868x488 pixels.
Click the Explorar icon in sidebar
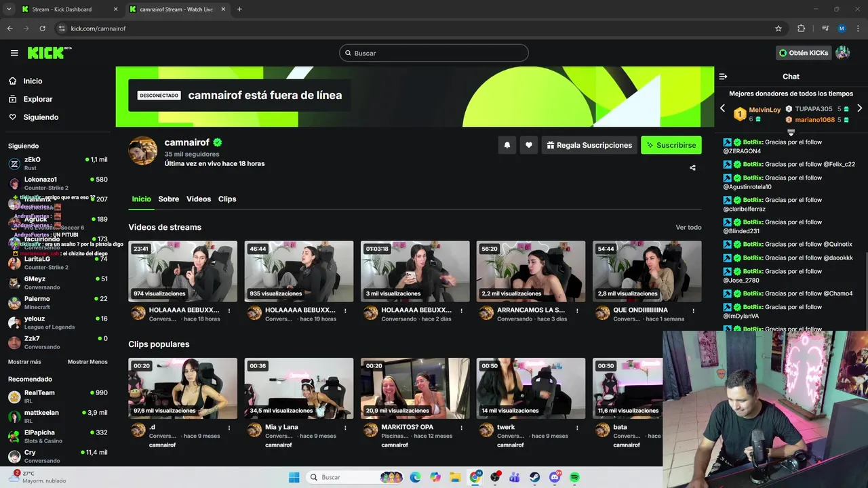pos(13,99)
